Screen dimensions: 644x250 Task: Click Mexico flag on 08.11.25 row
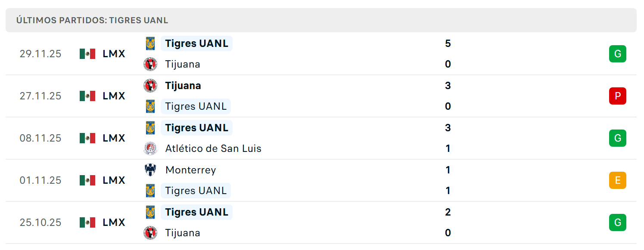point(87,138)
